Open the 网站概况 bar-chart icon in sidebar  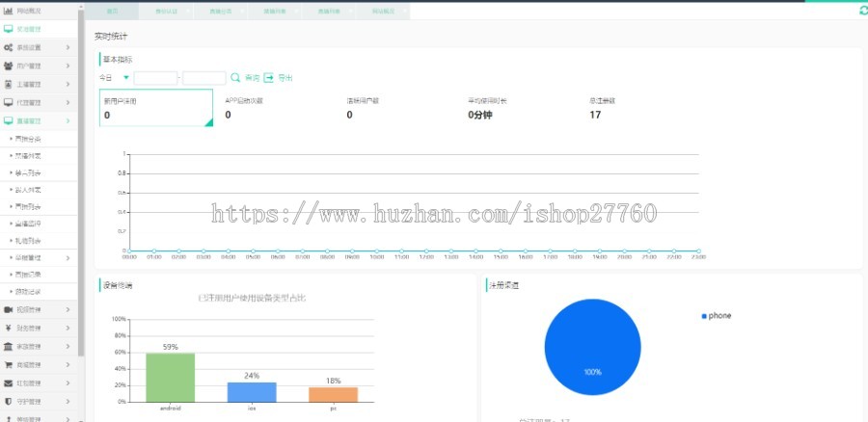pos(8,11)
